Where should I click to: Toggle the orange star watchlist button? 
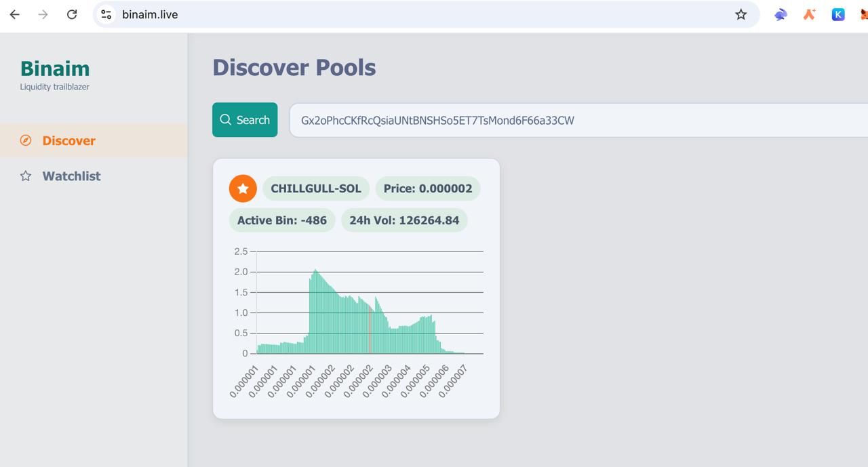tap(243, 188)
